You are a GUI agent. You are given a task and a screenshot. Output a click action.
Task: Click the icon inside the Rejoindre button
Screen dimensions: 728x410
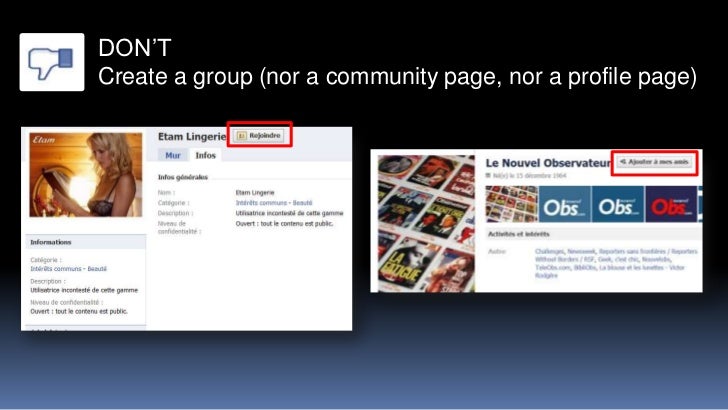(x=241, y=136)
